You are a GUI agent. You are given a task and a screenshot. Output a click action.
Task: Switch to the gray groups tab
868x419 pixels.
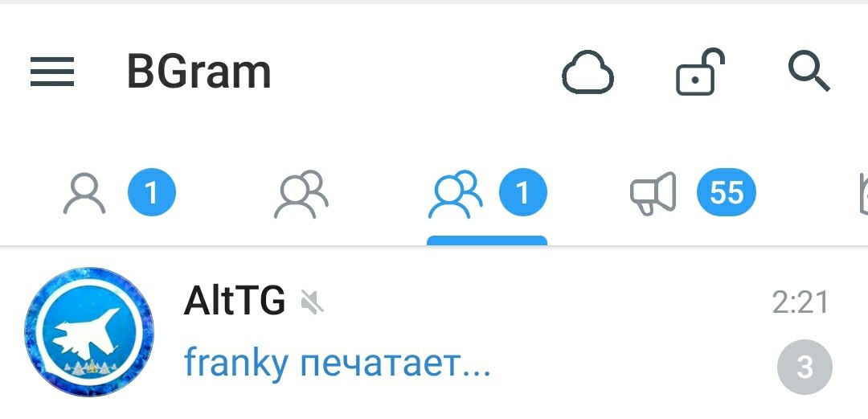pos(301,194)
